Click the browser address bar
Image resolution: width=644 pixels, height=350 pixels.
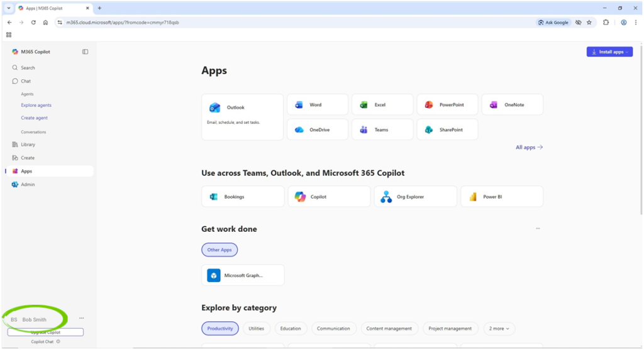[283, 22]
